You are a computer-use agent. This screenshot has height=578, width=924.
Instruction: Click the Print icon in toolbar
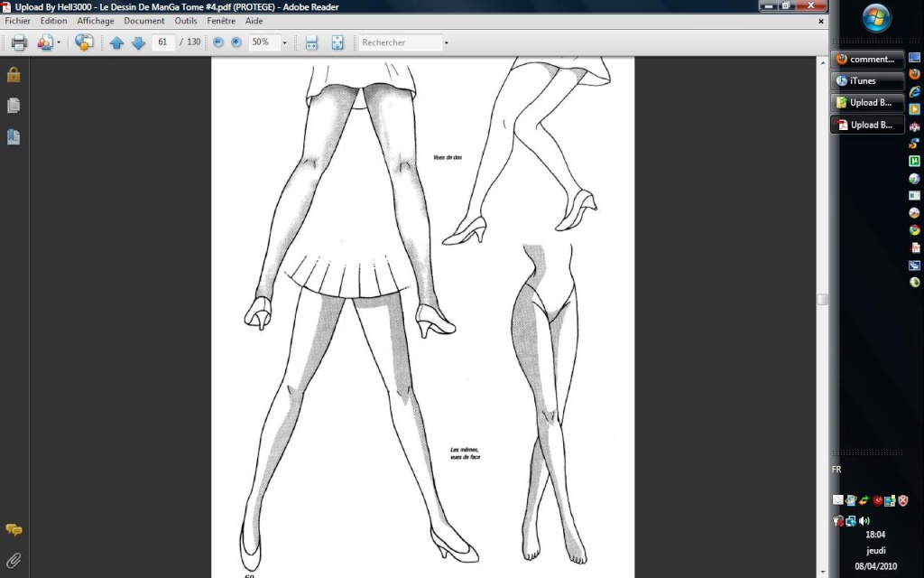point(19,42)
